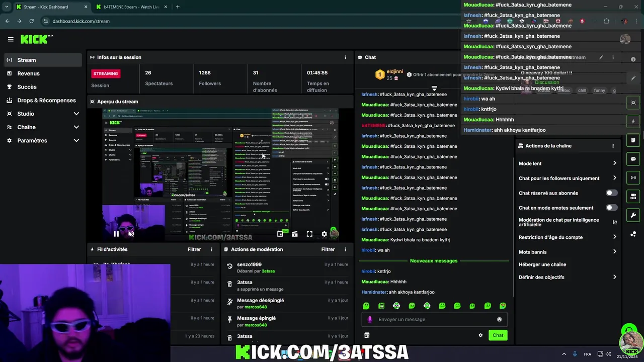This screenshot has width=644, height=362.
Task: Switch to Stream - Kick Dashboard browser tab
Action: [x=52, y=7]
